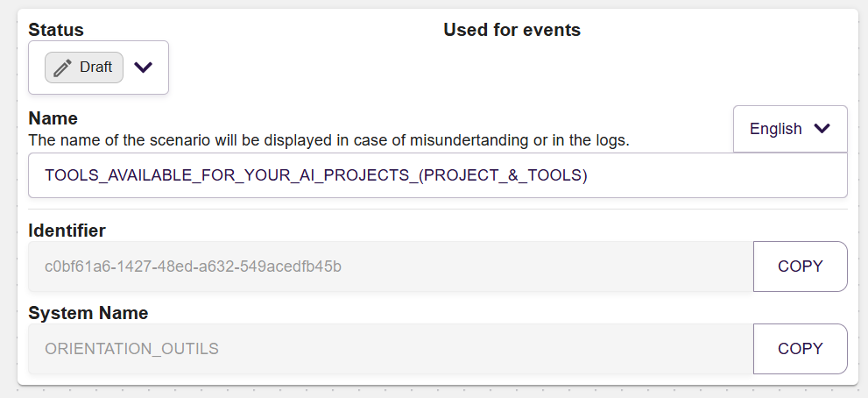868x398 pixels.
Task: Click the pencil icon in the Draft chip
Action: [x=62, y=68]
